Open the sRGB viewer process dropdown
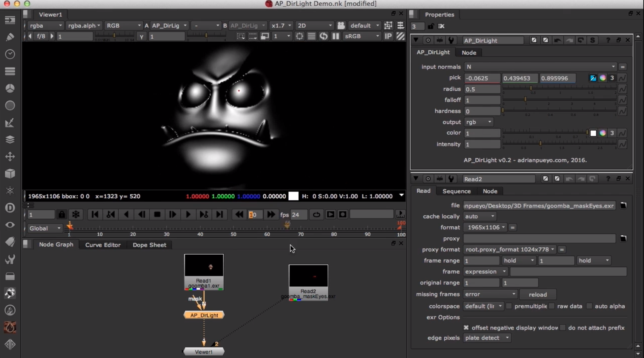 (x=362, y=36)
